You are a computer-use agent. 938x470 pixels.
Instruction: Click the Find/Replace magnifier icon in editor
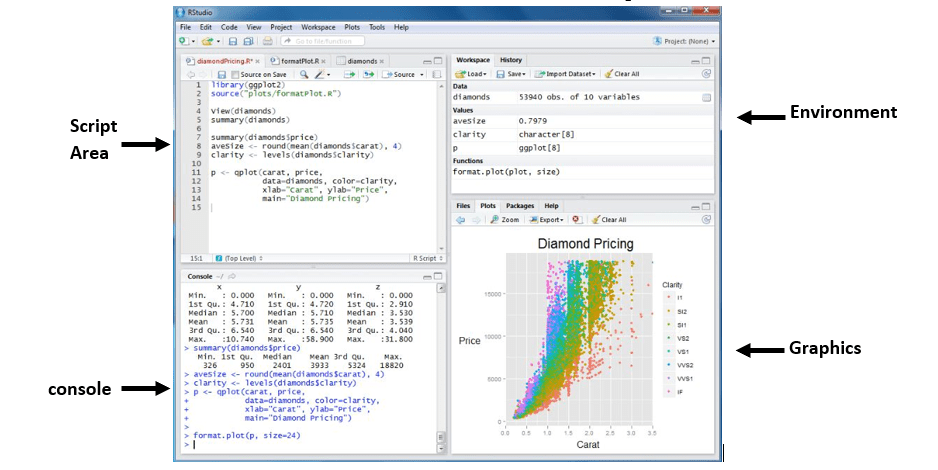point(304,74)
